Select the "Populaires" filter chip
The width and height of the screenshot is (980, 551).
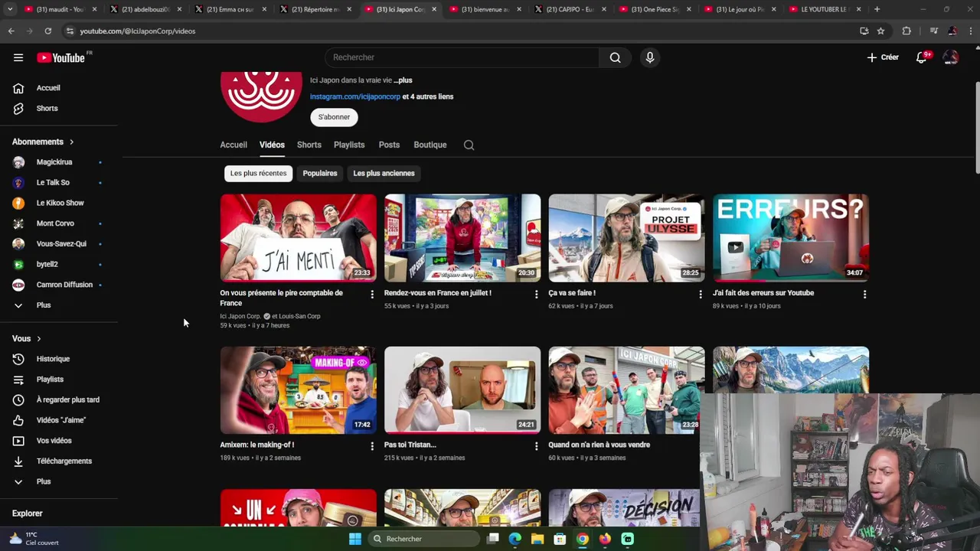[x=320, y=174]
